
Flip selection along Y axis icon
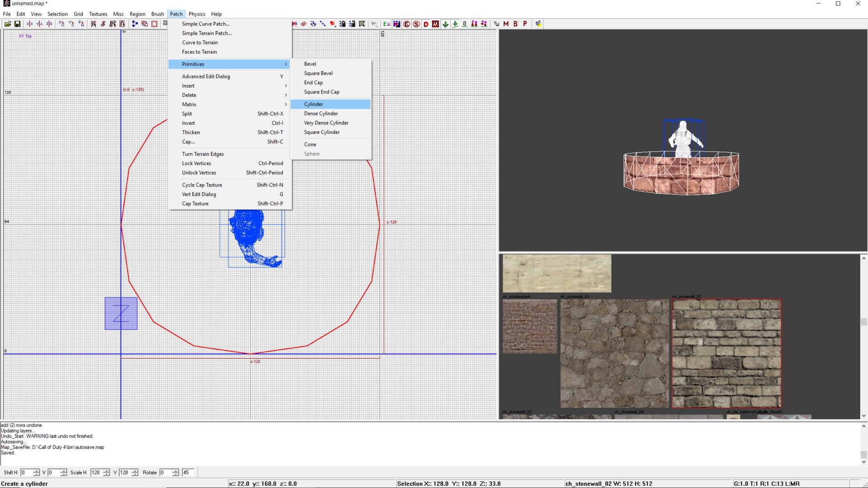[x=39, y=24]
